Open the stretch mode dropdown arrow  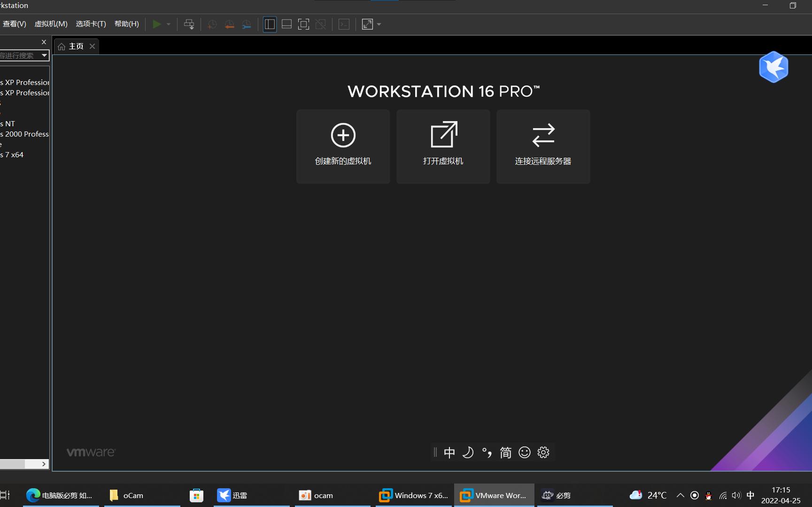[x=379, y=24]
